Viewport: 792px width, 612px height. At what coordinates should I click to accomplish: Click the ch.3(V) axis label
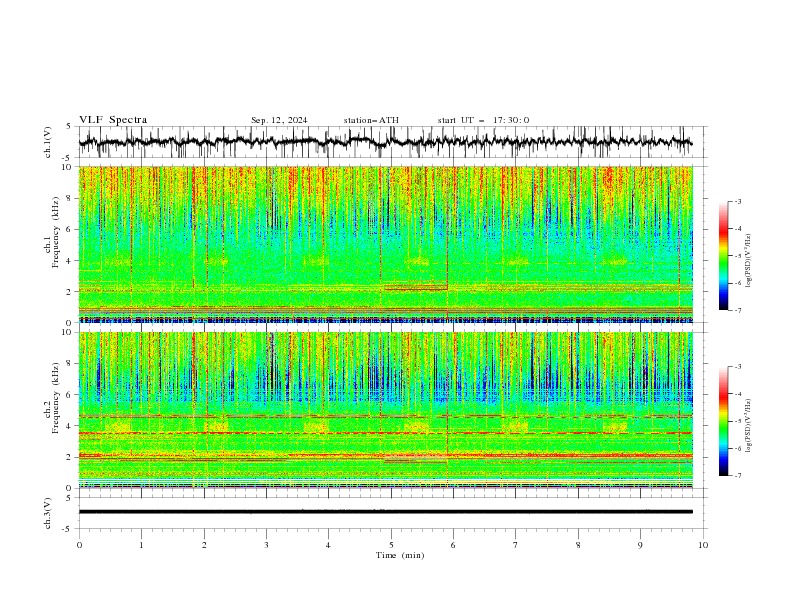pyautogui.click(x=48, y=513)
